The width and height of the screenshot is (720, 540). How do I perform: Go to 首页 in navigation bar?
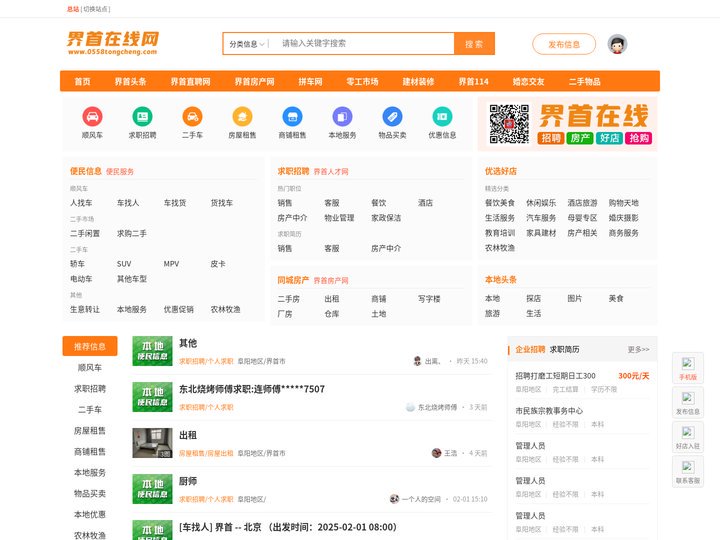tap(83, 82)
